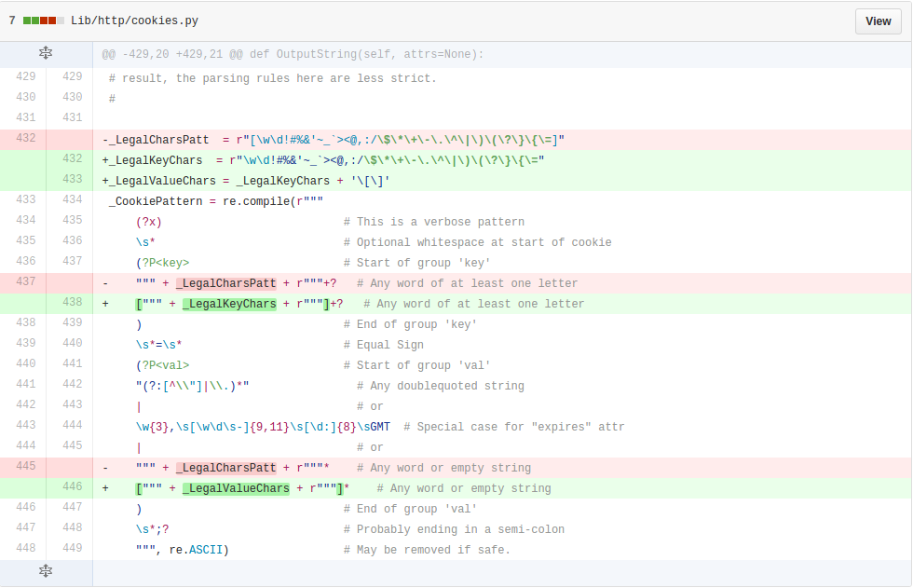Click the expires pattern ending in GMT
Screen dimensions: 913x588
point(263,427)
